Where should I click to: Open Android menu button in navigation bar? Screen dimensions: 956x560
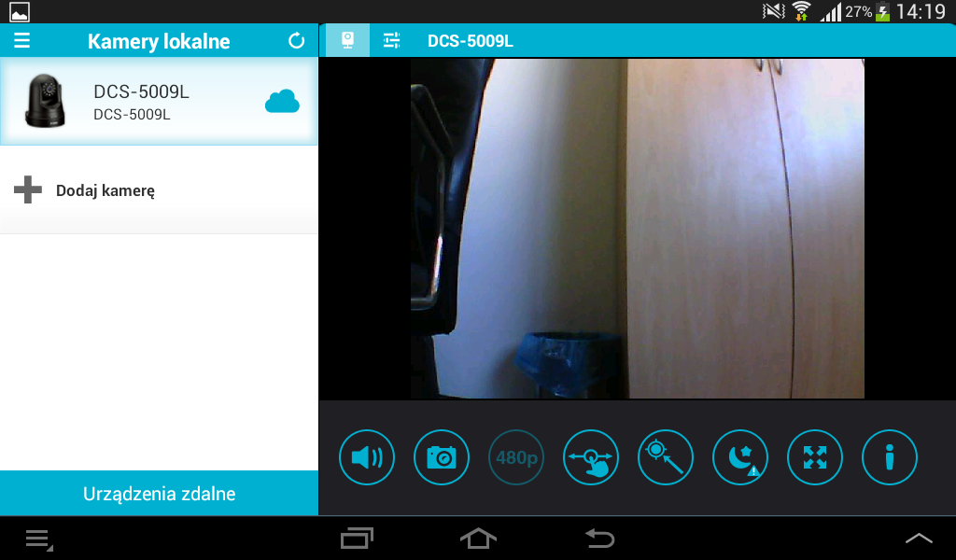pos(39,539)
